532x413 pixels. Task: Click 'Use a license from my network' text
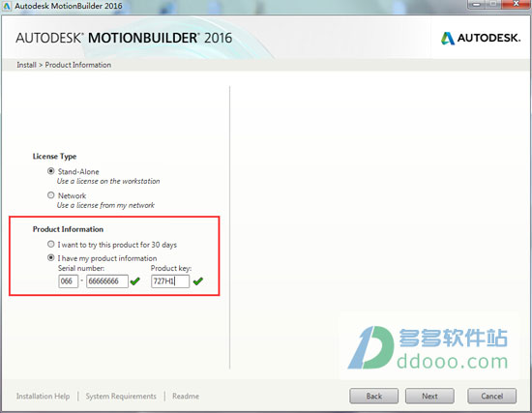105,205
